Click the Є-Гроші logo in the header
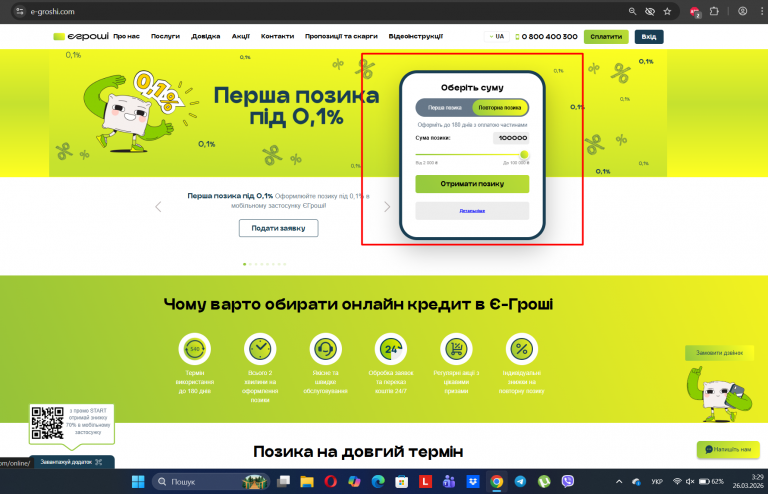This screenshot has height=494, width=768. pos(81,36)
